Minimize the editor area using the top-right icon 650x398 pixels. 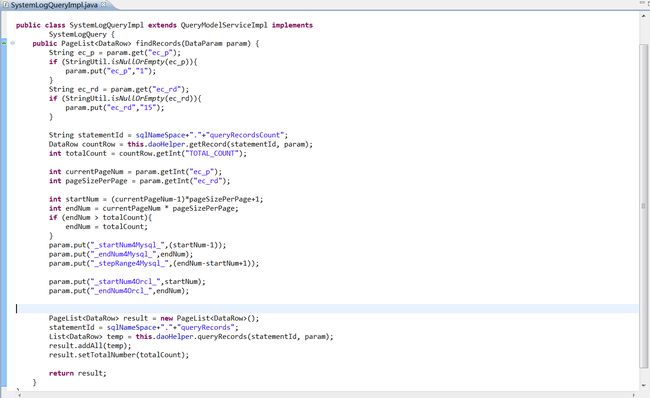click(x=643, y=3)
